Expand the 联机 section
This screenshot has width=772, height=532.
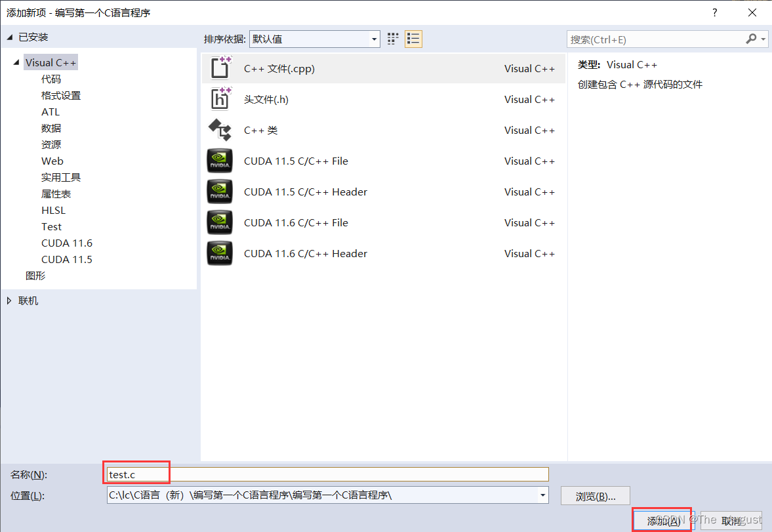click(9, 300)
